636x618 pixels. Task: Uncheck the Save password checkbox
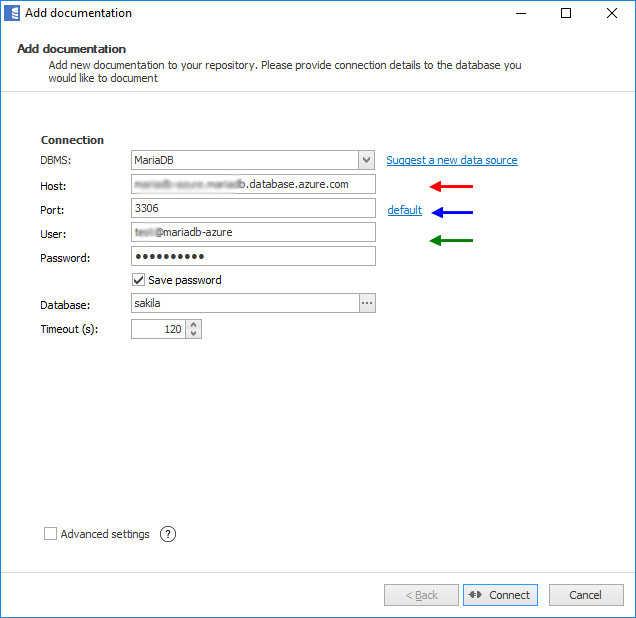click(x=139, y=280)
